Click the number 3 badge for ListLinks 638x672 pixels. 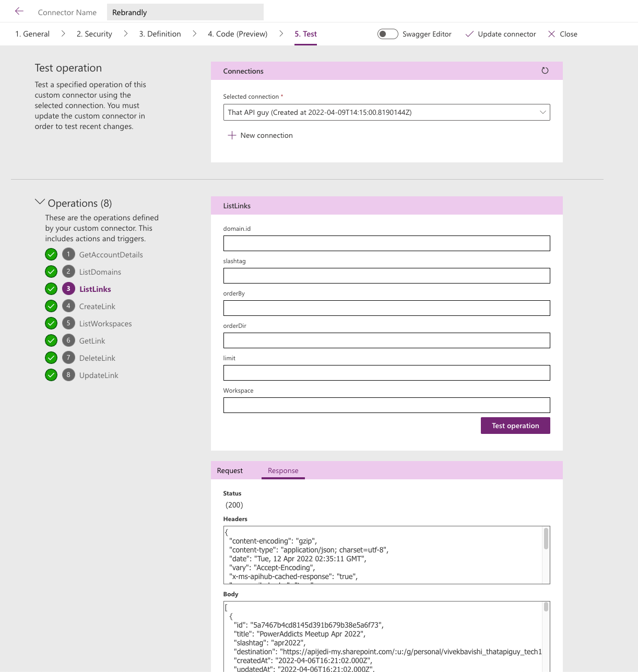tap(68, 289)
